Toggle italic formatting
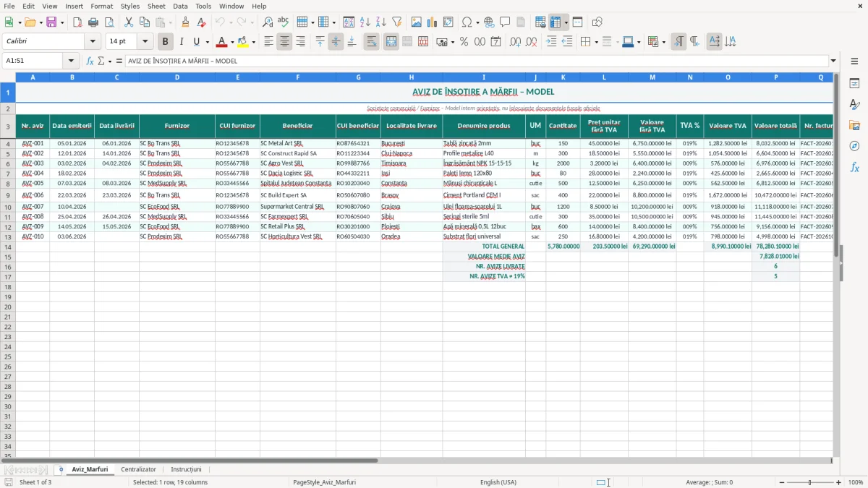The width and height of the screenshot is (868, 488). [x=181, y=42]
